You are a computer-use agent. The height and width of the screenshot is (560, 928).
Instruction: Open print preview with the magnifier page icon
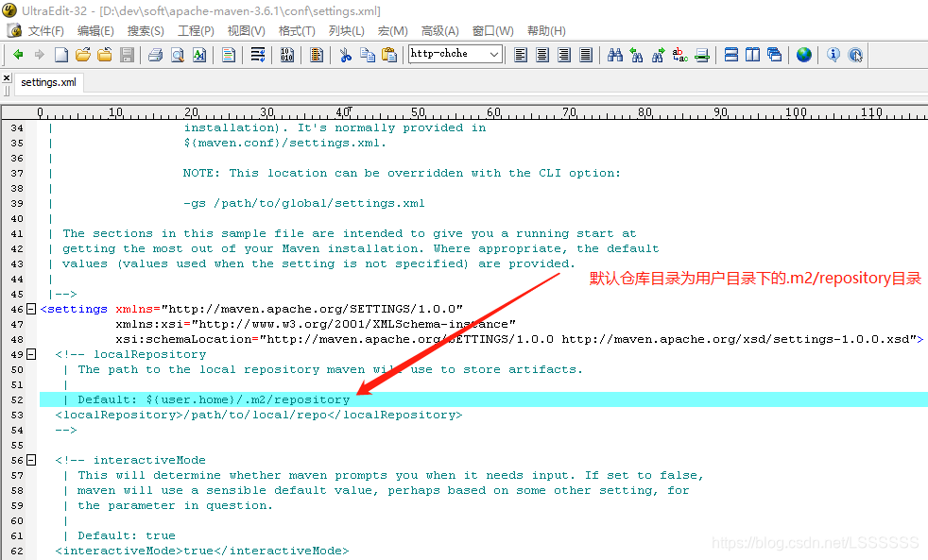click(x=178, y=55)
